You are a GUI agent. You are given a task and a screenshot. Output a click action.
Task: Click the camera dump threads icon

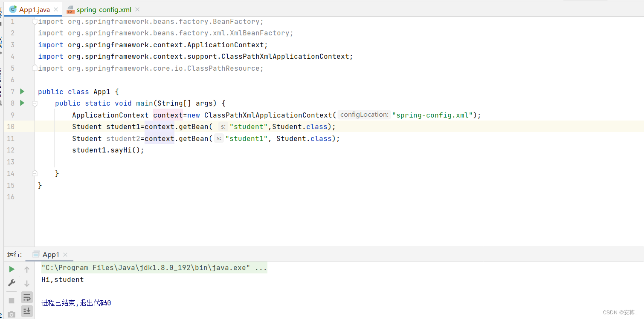coord(12,314)
